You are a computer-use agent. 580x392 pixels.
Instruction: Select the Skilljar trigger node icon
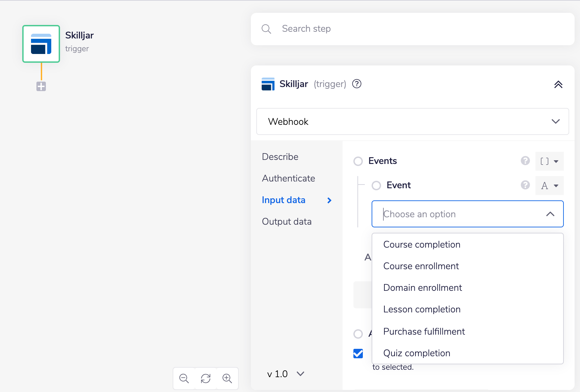pyautogui.click(x=41, y=44)
